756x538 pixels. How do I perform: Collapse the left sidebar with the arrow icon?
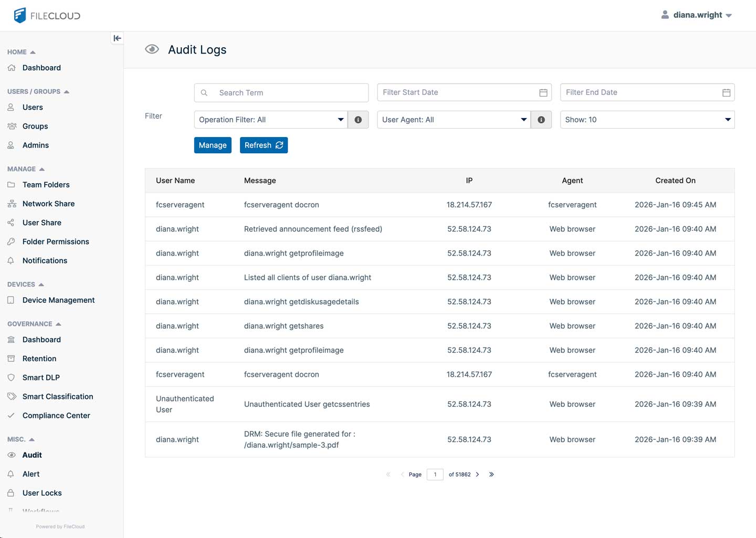(117, 38)
